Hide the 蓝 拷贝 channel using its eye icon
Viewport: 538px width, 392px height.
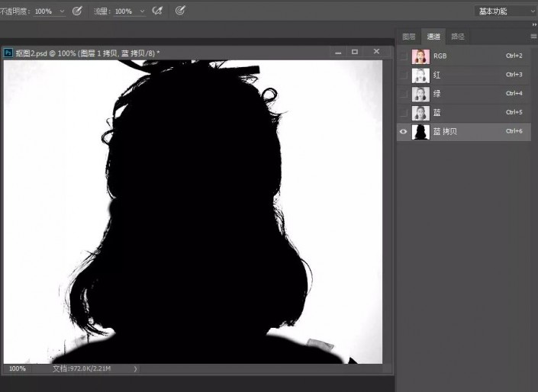click(403, 132)
